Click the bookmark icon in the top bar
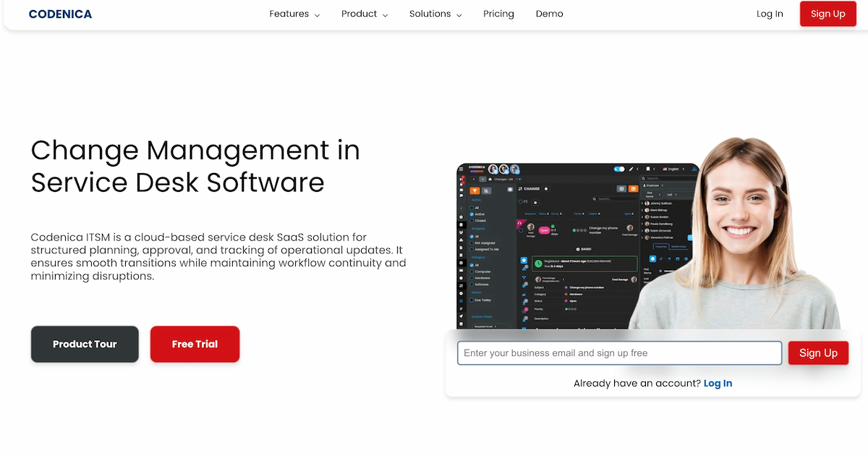 (x=648, y=169)
